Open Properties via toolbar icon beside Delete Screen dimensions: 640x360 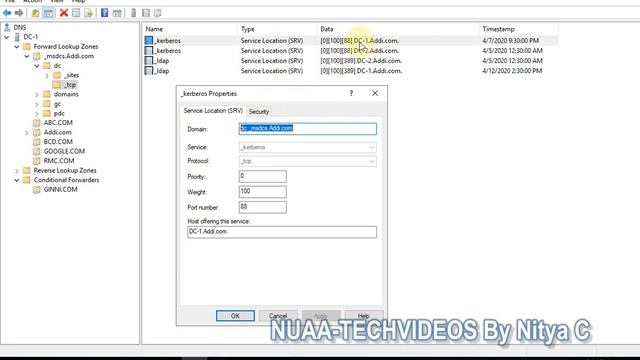click(x=76, y=13)
